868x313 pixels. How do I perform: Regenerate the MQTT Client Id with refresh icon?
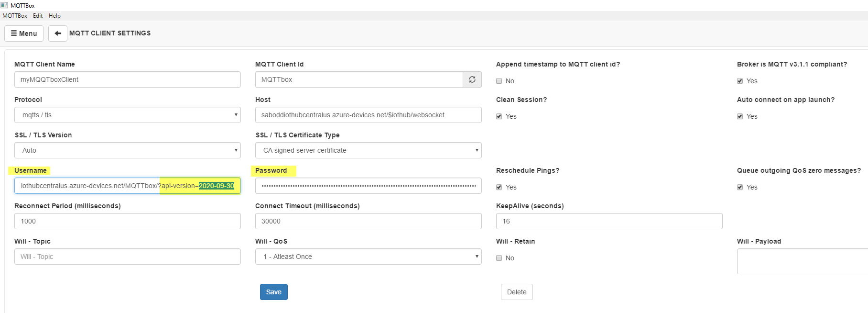pyautogui.click(x=472, y=79)
